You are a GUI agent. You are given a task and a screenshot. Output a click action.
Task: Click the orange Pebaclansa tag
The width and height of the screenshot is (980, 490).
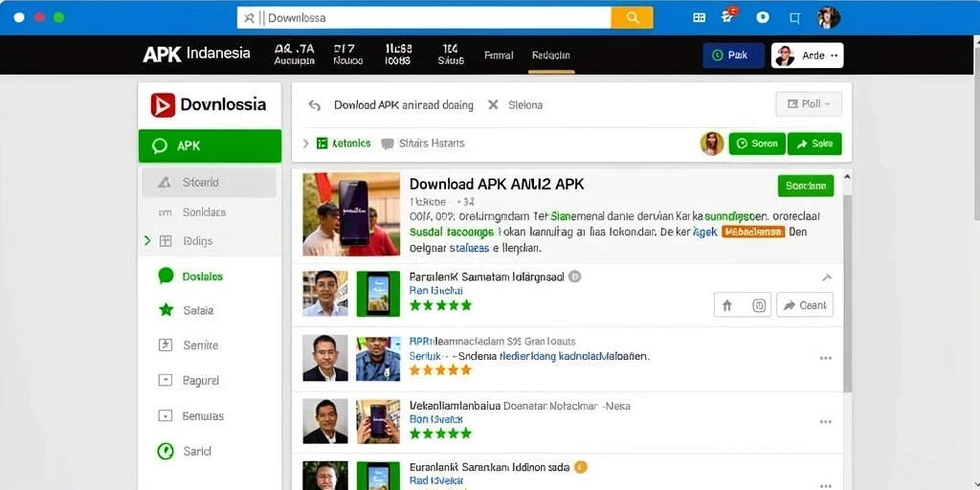(x=753, y=232)
